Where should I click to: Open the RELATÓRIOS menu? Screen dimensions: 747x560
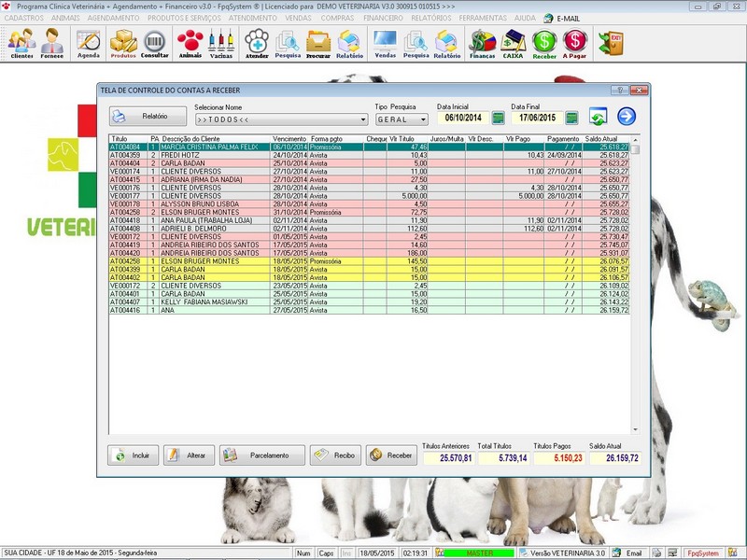[x=431, y=18]
